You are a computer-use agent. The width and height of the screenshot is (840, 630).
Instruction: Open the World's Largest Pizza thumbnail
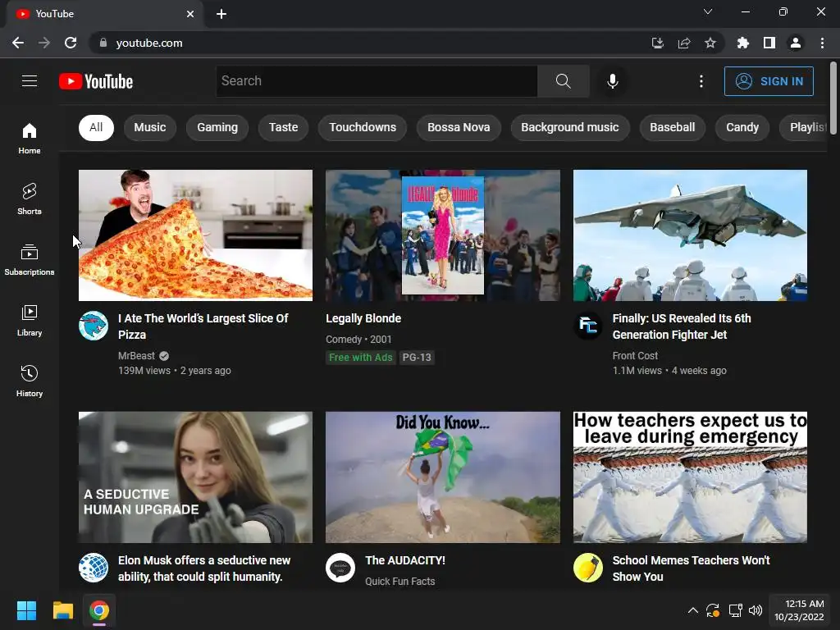point(195,235)
